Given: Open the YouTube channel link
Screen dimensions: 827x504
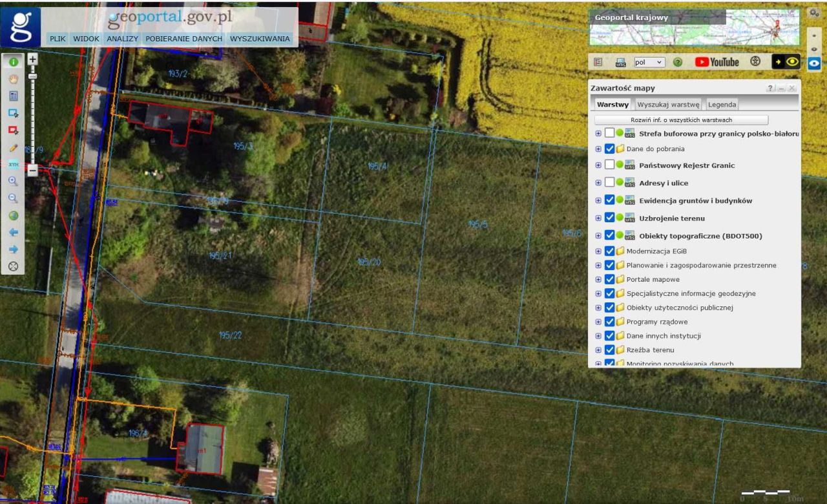Looking at the screenshot, I should [x=717, y=62].
